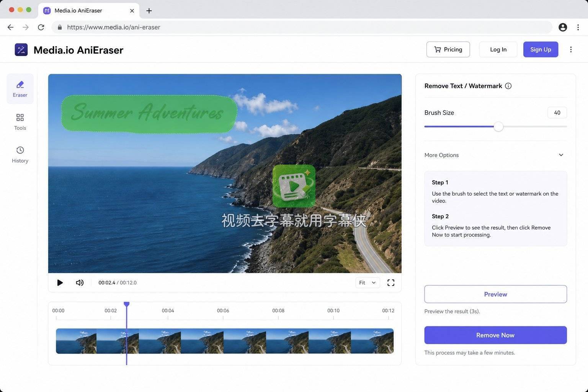Screen dimensions: 588x392
Task: Click the address bar URL
Action: click(x=114, y=27)
